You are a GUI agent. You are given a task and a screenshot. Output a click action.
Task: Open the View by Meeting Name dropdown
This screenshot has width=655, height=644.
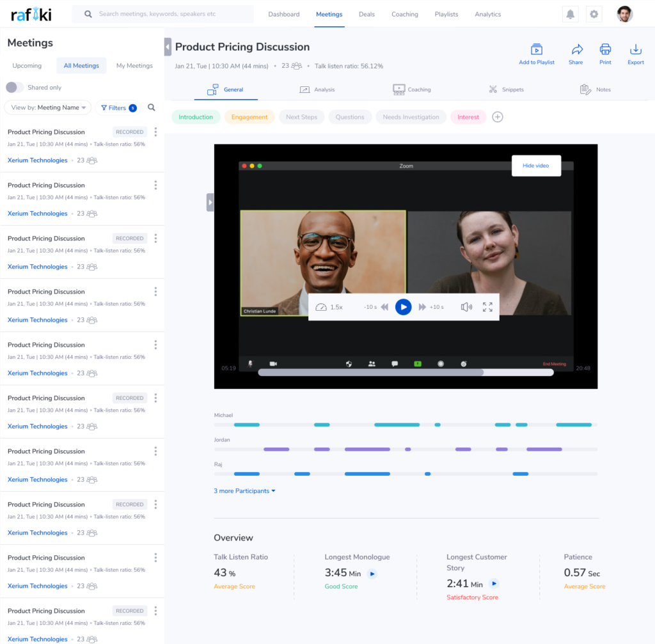click(48, 108)
